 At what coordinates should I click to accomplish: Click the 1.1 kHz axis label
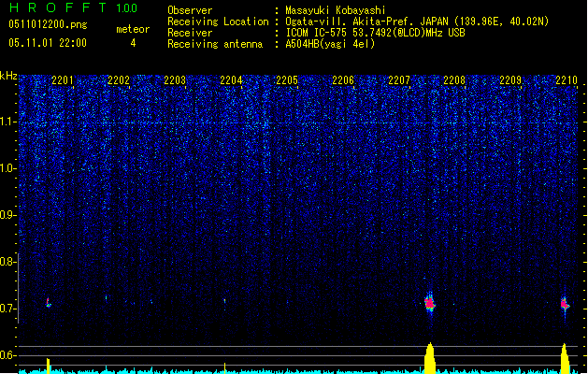[7, 122]
